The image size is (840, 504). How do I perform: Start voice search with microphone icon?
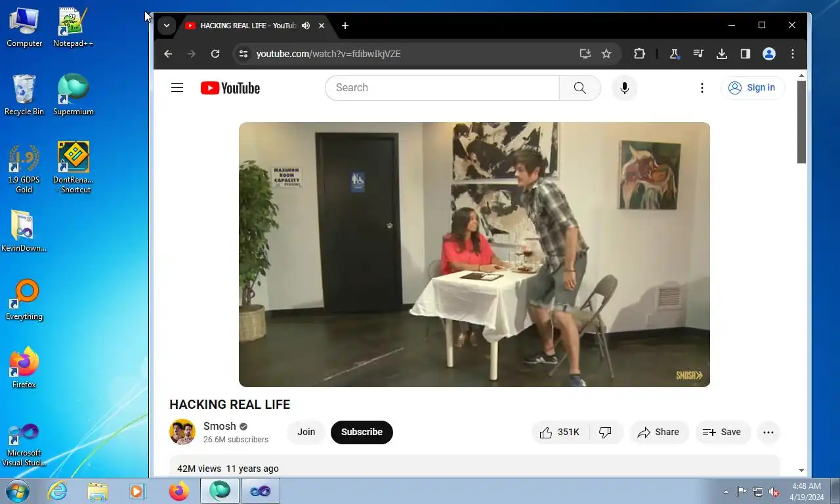click(625, 88)
